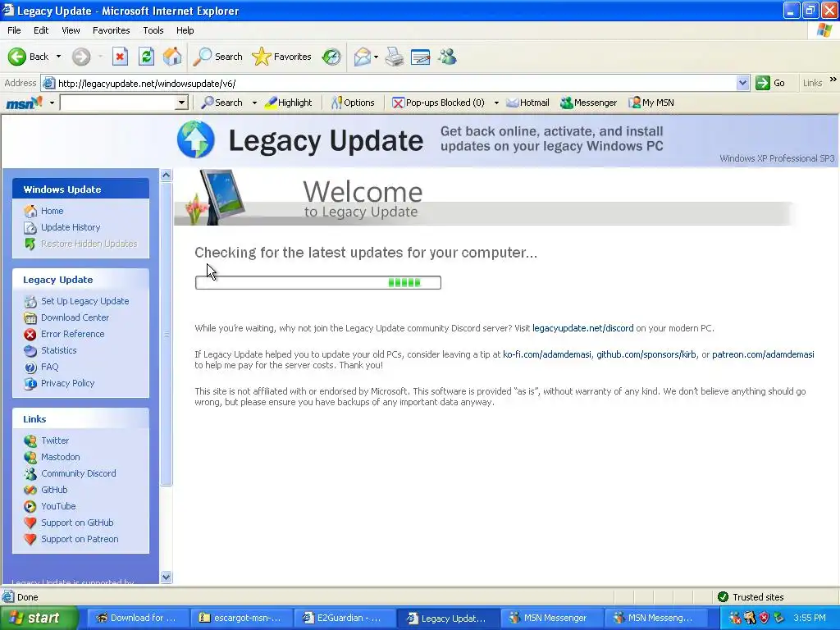Stop page loading with red X icon
The height and width of the screenshot is (630, 840).
point(120,57)
